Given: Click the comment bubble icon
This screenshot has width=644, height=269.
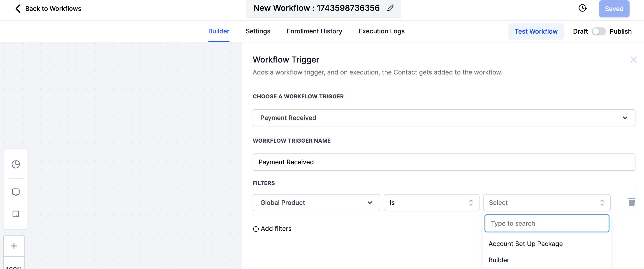Looking at the screenshot, I should pyautogui.click(x=16, y=192).
